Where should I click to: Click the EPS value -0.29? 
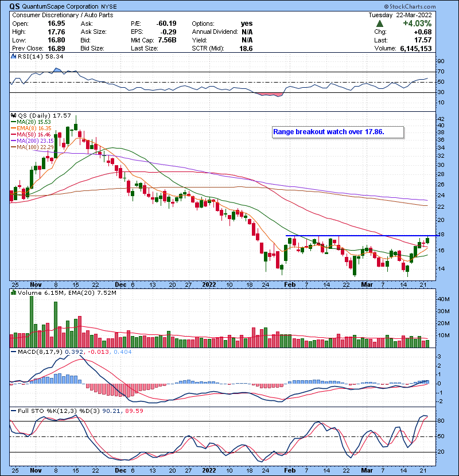pos(169,32)
